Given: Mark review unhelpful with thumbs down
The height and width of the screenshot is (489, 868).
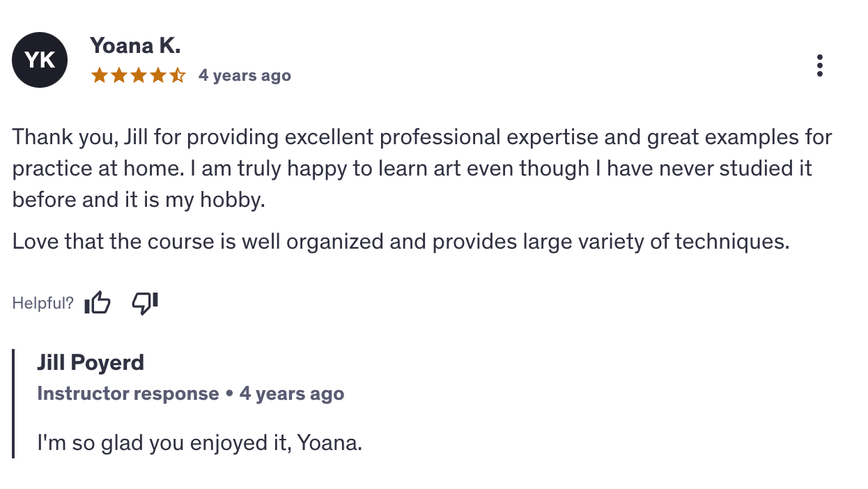Looking at the screenshot, I should click(145, 303).
